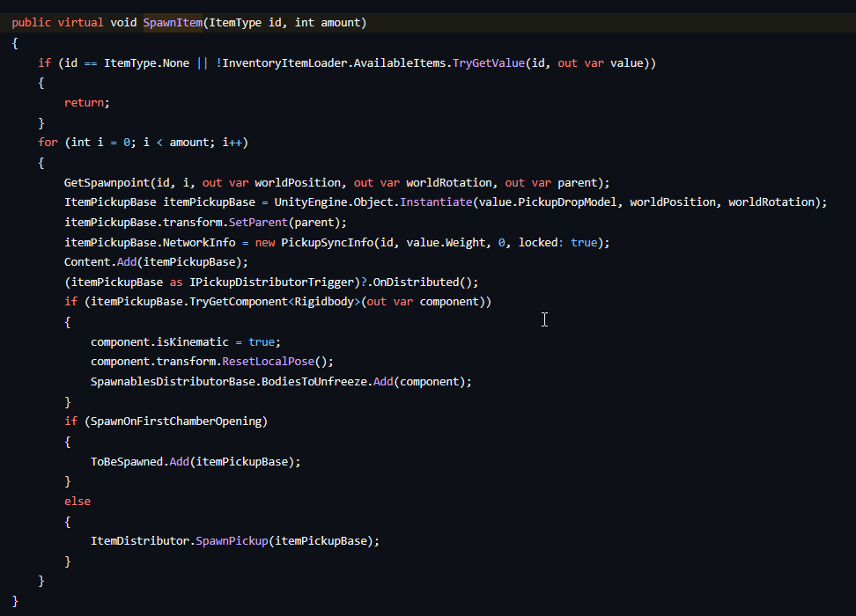Click the isKinematic property
Screen dimensions: 856x616
[193, 342]
